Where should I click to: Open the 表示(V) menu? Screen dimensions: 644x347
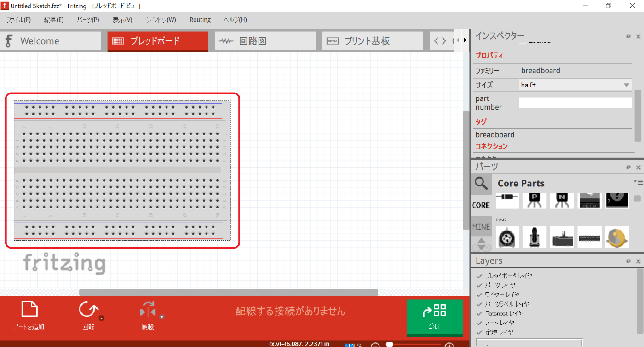pyautogui.click(x=122, y=20)
